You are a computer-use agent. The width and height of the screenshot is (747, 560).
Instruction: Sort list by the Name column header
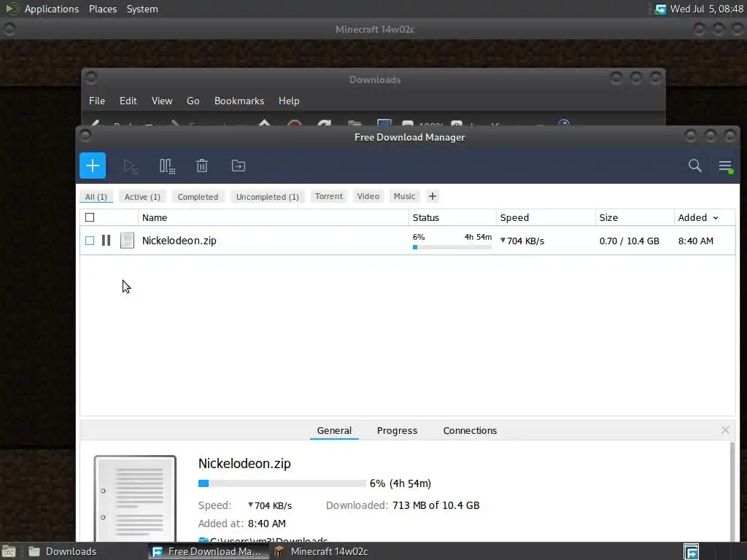pyautogui.click(x=274, y=217)
